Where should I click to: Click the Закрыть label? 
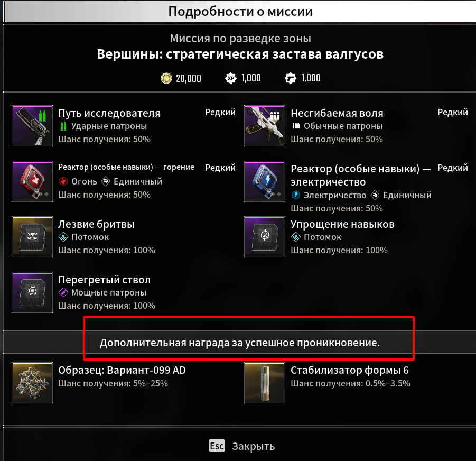pos(254,446)
